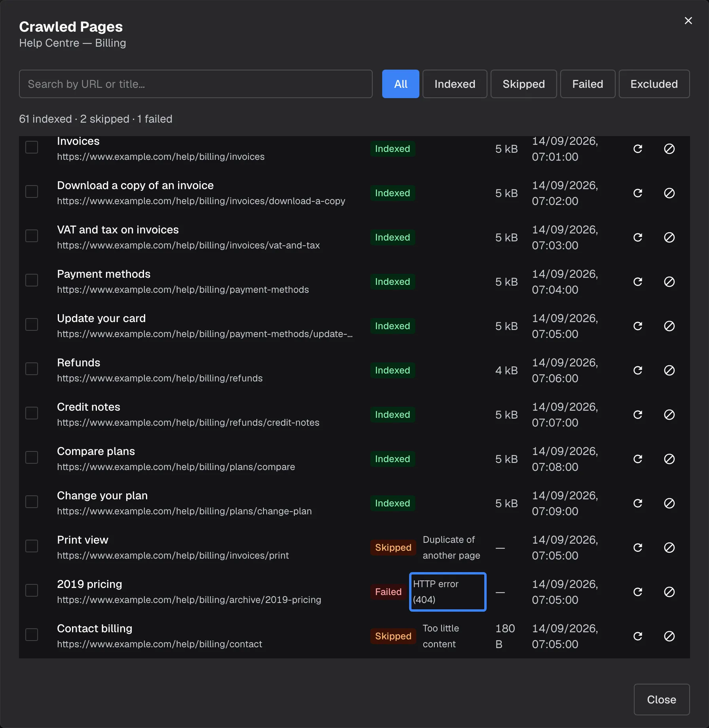The image size is (709, 728).
Task: Select the Refunds row checkbox
Action: point(32,369)
